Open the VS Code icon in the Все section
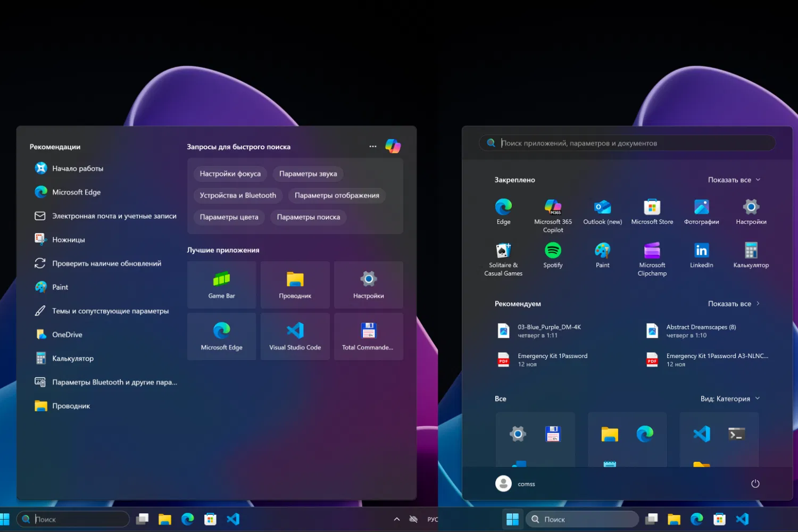Viewport: 798px width, 532px height. click(702, 434)
